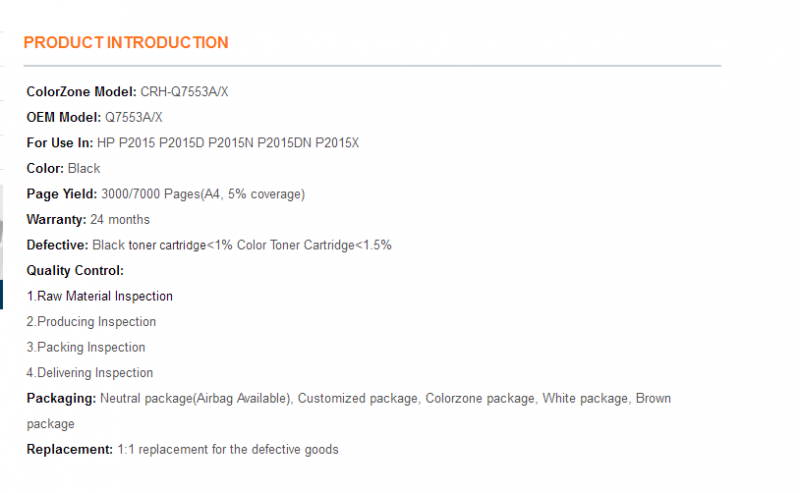This screenshot has height=493, width=800.
Task: Open the Raw Material Inspection link
Action: [99, 296]
